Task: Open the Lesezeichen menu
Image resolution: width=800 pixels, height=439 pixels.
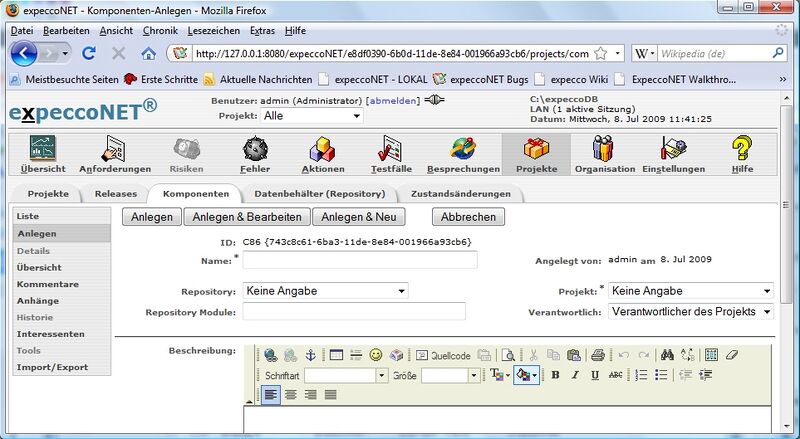Action: 213,31
